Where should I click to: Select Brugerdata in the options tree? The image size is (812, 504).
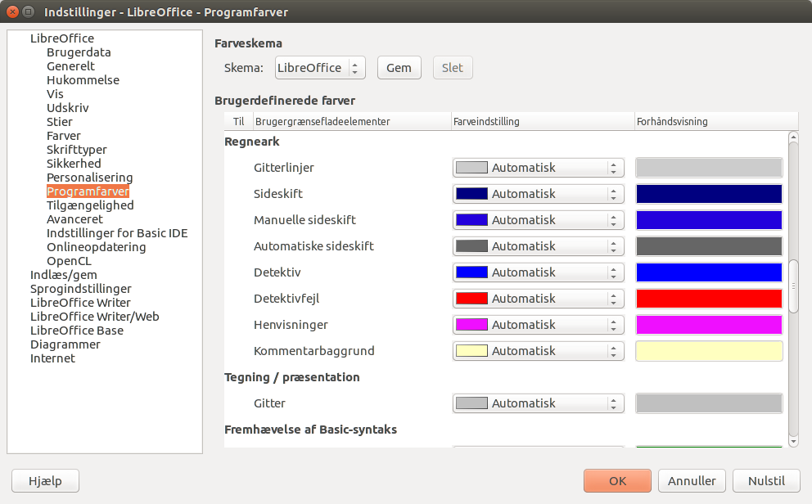(x=79, y=52)
